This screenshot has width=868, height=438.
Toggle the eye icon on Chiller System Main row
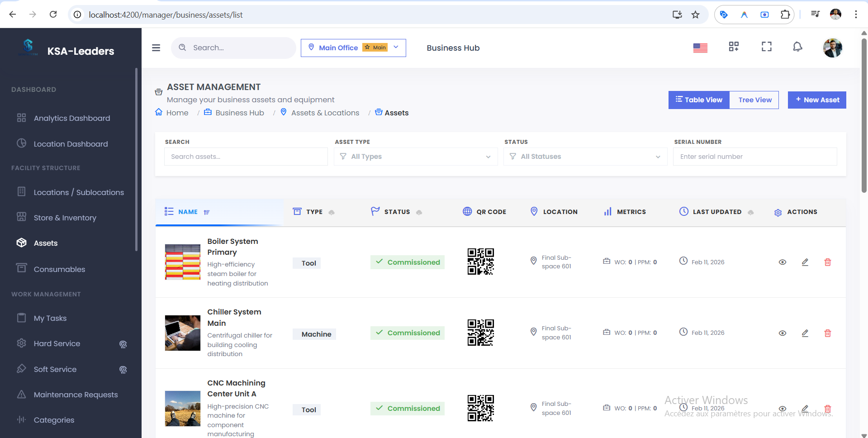pyautogui.click(x=783, y=333)
